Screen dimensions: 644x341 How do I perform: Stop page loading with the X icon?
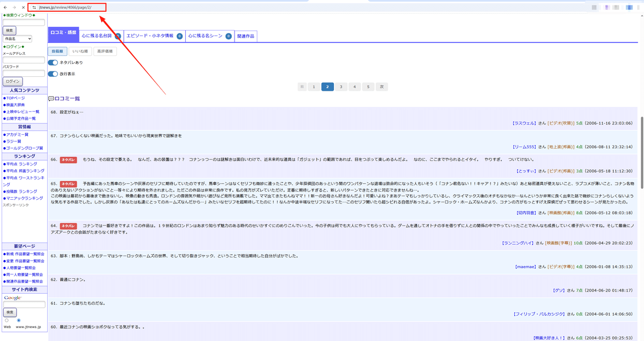pos(23,8)
